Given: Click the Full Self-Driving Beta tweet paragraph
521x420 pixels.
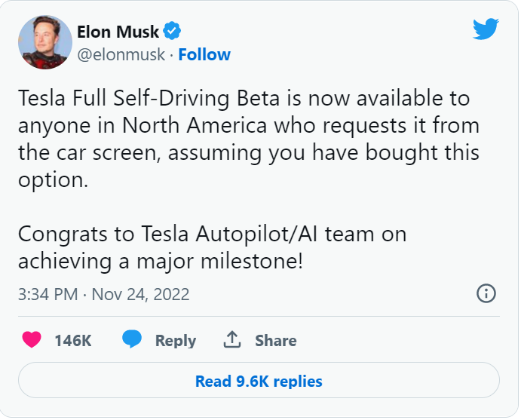Looking at the screenshot, I should coord(249,139).
